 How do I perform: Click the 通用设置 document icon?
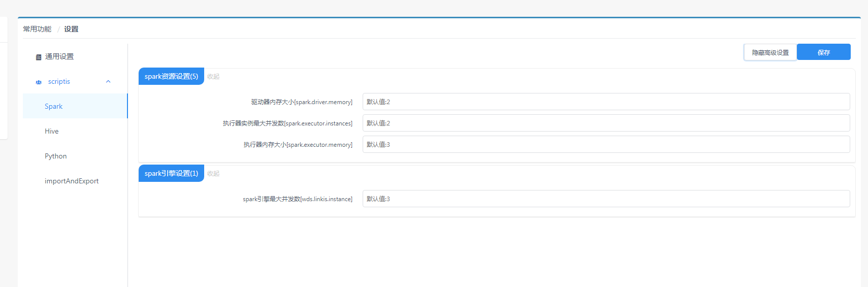39,57
